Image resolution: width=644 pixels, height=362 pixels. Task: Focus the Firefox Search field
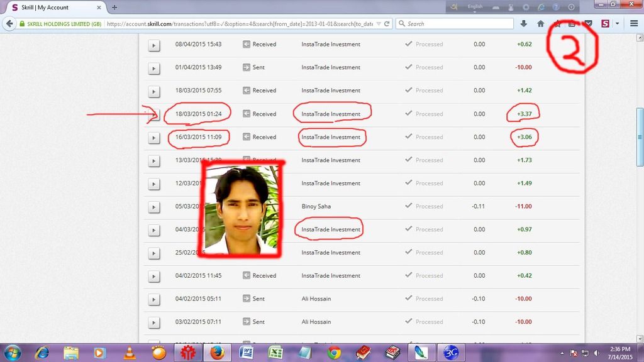(455, 24)
